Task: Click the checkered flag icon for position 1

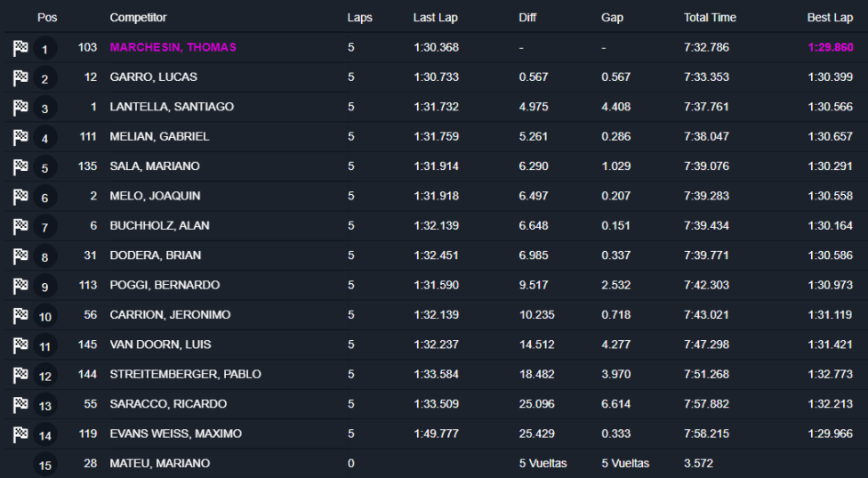Action: pyautogui.click(x=20, y=49)
